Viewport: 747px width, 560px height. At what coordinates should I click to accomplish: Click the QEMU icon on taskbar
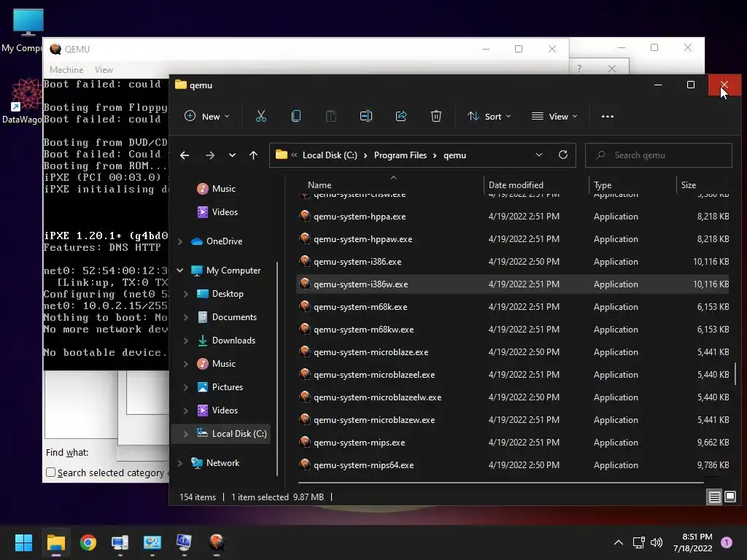pyautogui.click(x=217, y=542)
